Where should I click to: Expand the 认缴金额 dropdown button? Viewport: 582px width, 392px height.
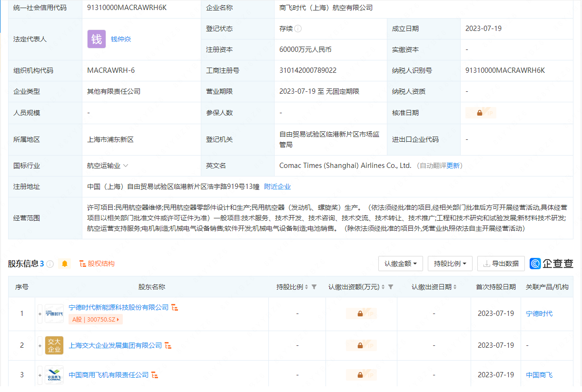click(400, 264)
